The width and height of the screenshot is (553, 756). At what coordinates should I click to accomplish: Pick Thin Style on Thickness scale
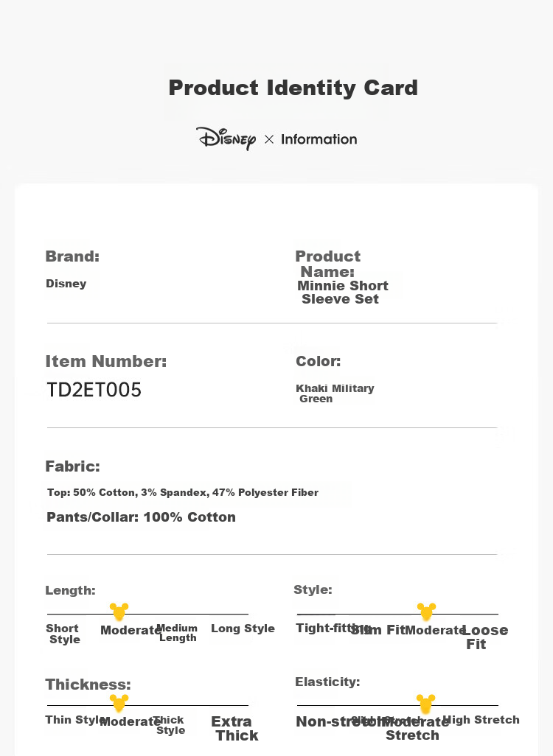pos(72,719)
